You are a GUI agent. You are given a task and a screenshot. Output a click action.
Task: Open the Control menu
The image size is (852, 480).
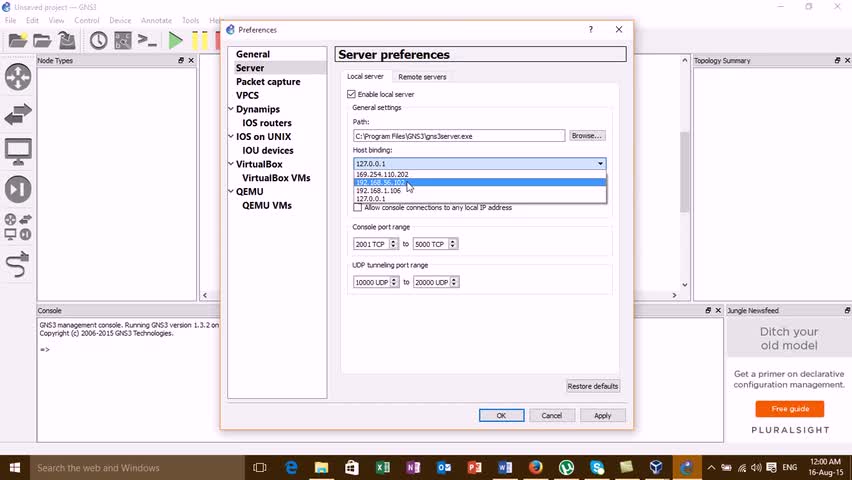[x=87, y=20]
